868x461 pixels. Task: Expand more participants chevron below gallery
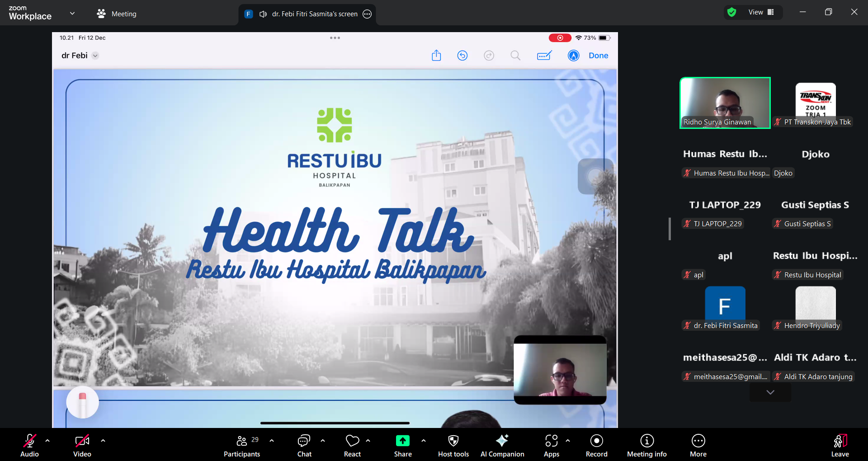(770, 392)
